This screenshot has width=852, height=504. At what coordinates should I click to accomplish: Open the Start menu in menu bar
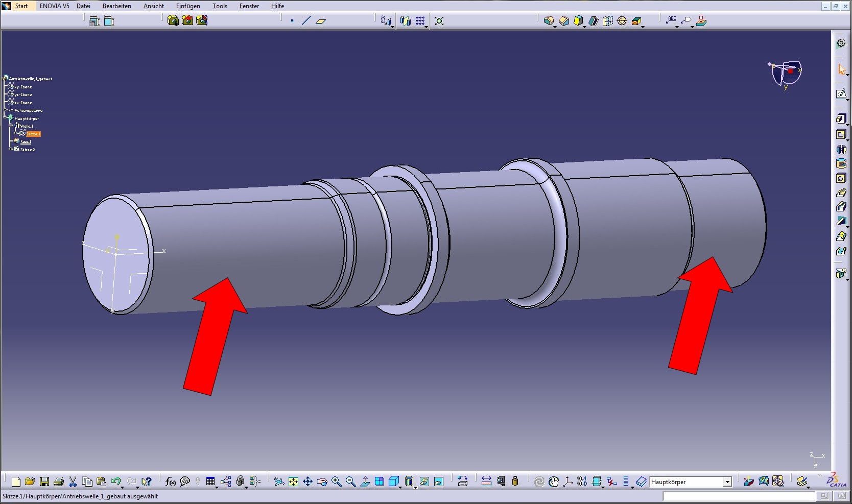[21, 6]
